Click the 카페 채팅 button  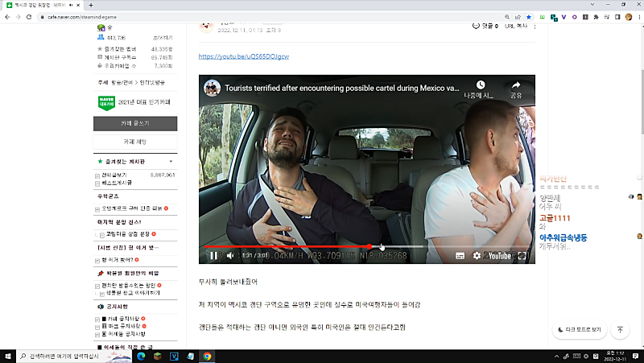click(134, 142)
